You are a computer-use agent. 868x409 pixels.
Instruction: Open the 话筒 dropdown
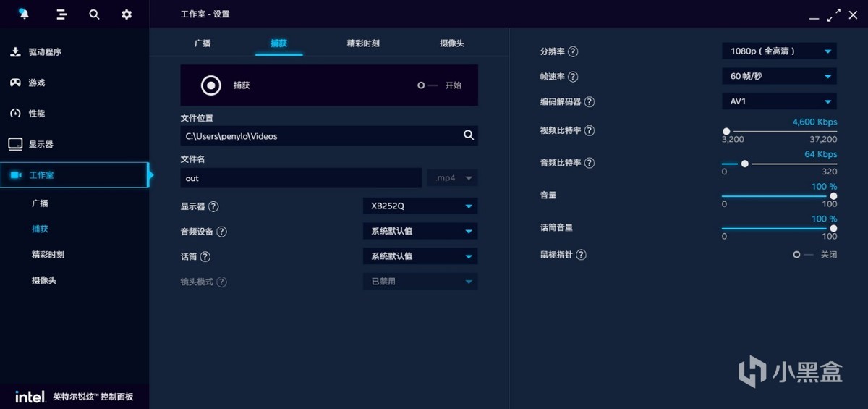(420, 256)
